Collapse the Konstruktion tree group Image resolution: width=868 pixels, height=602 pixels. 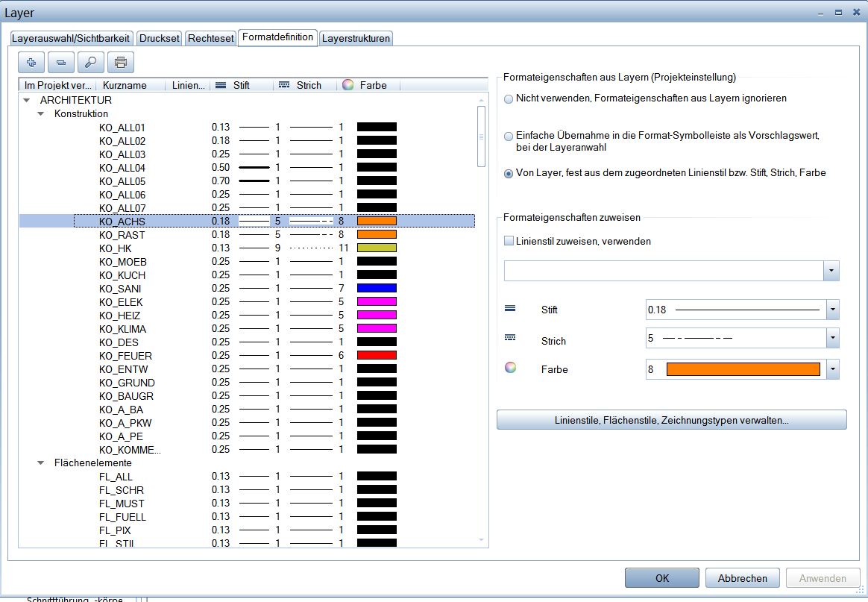pyautogui.click(x=41, y=114)
